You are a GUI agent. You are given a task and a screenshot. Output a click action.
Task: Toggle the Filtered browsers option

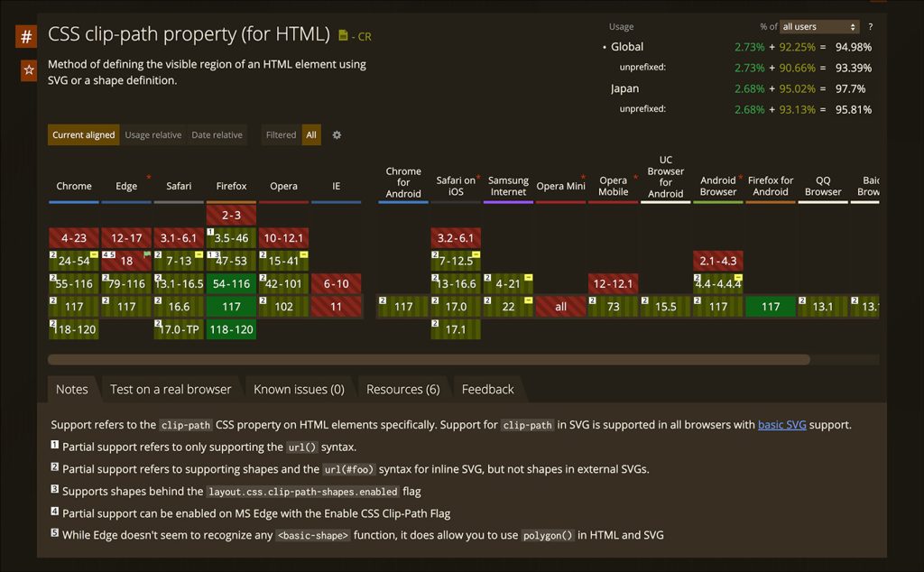click(281, 135)
